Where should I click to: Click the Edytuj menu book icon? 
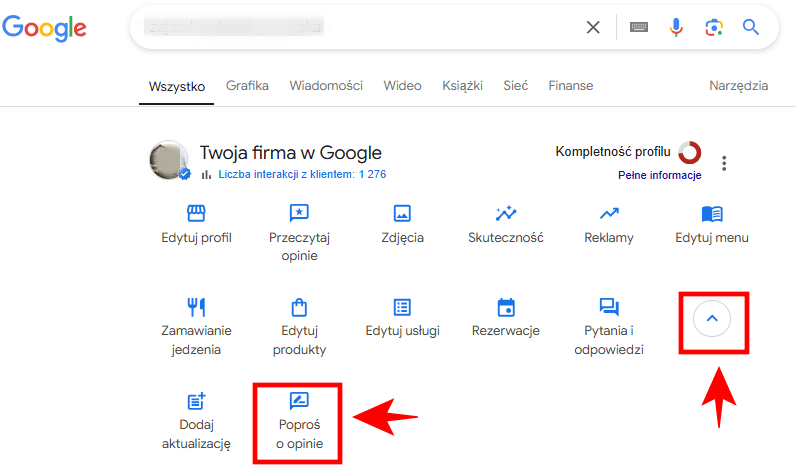click(712, 214)
